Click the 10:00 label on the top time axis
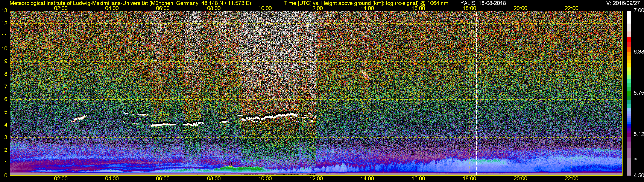 tap(265, 8)
